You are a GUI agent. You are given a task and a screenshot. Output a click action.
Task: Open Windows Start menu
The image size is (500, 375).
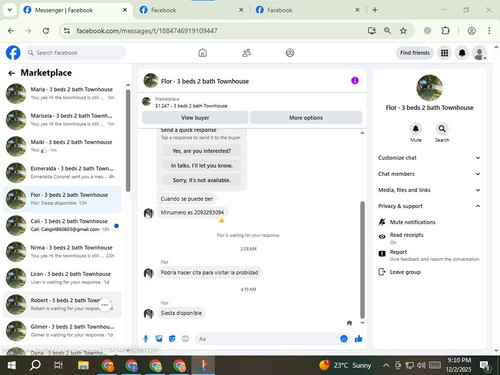pos(12,365)
